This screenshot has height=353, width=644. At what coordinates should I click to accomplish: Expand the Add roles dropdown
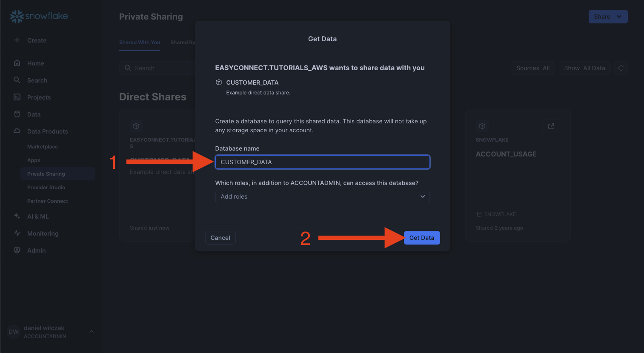322,196
